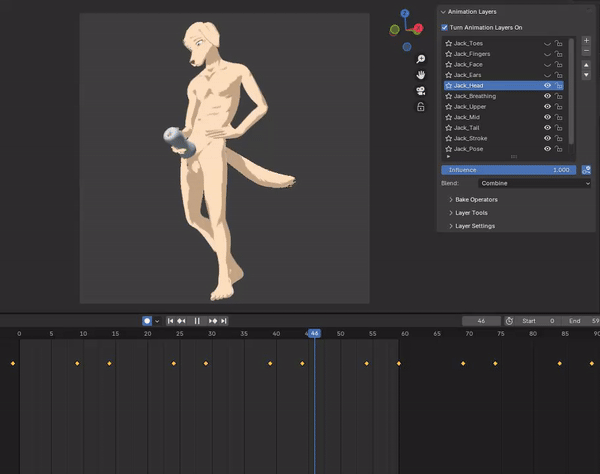Click the Start frame field
Viewport: 600px width, 474px height.
[540, 321]
